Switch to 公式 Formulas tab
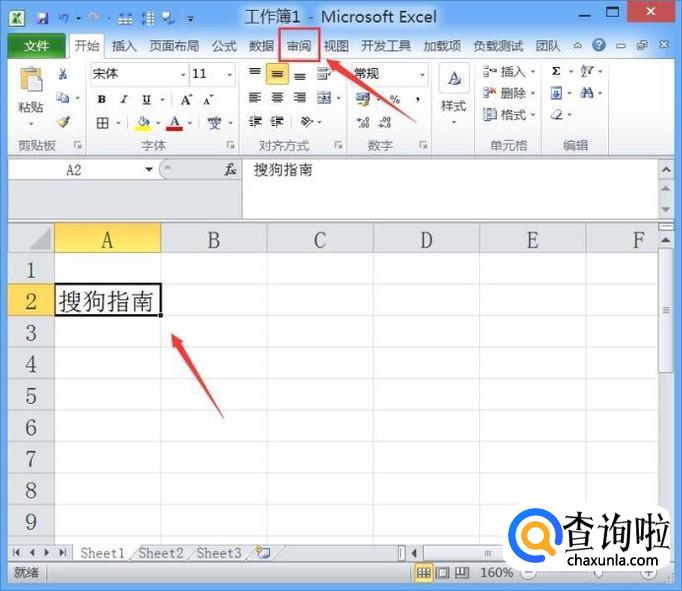This screenshot has width=682, height=591. (224, 46)
